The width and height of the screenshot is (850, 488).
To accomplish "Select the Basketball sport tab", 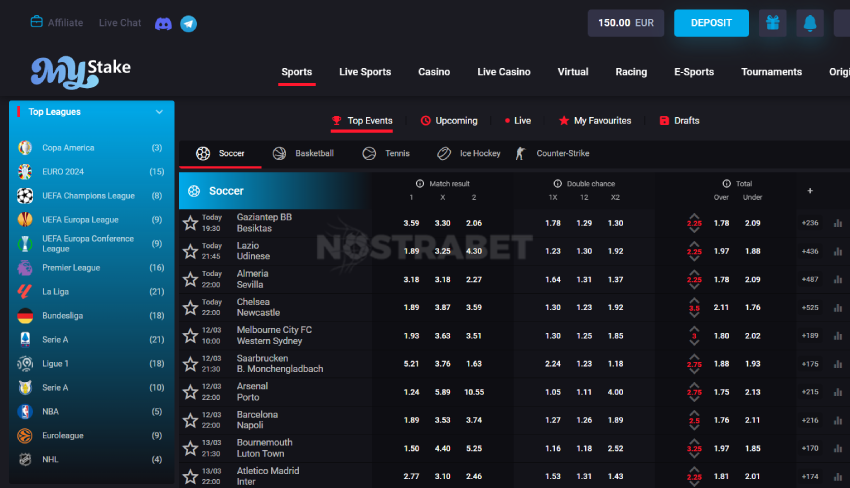I will 303,153.
